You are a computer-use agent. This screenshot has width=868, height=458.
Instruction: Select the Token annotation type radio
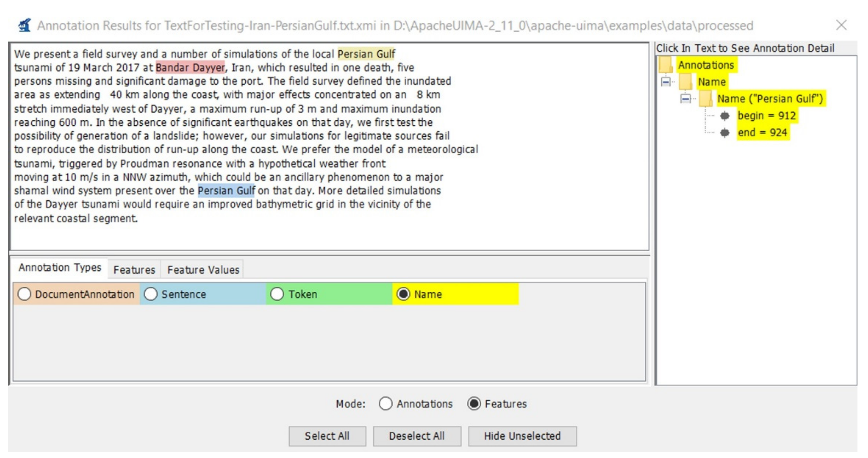(x=277, y=294)
